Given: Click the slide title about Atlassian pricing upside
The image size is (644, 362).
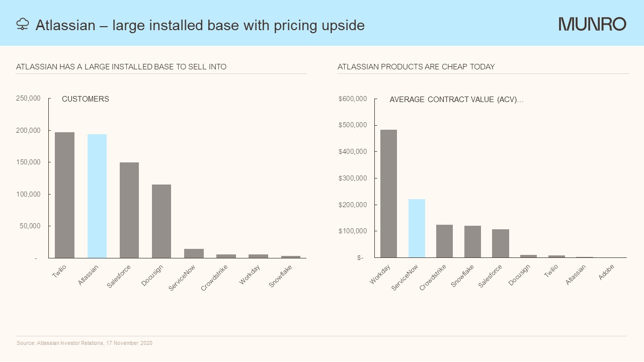Looking at the screenshot, I should coord(200,25).
